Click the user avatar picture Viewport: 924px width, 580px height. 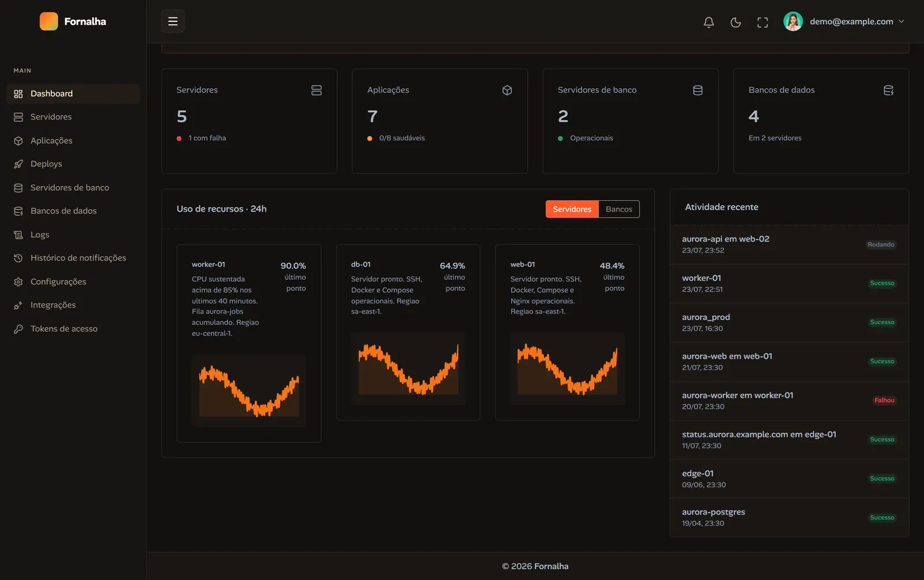click(793, 21)
